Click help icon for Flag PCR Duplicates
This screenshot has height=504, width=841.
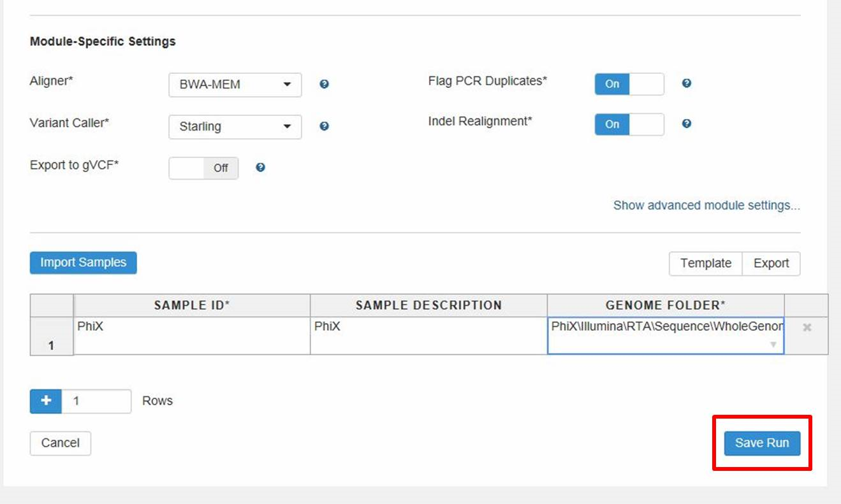point(686,83)
